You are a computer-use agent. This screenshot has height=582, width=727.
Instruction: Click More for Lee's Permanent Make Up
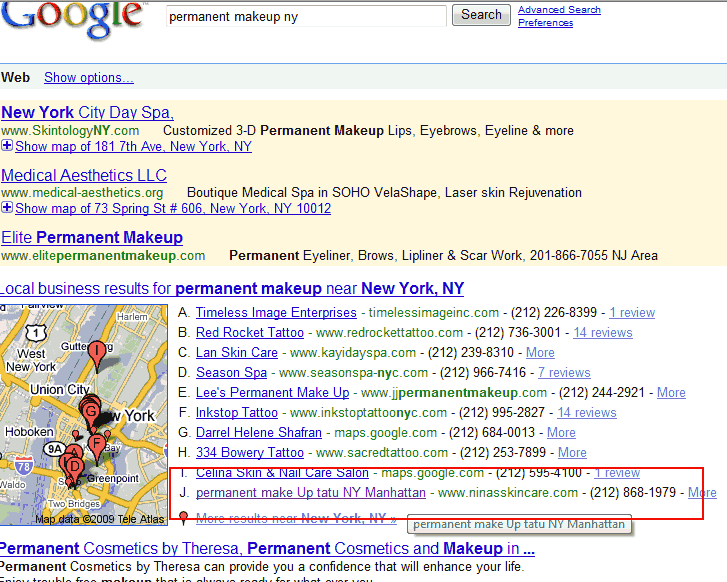click(x=671, y=392)
